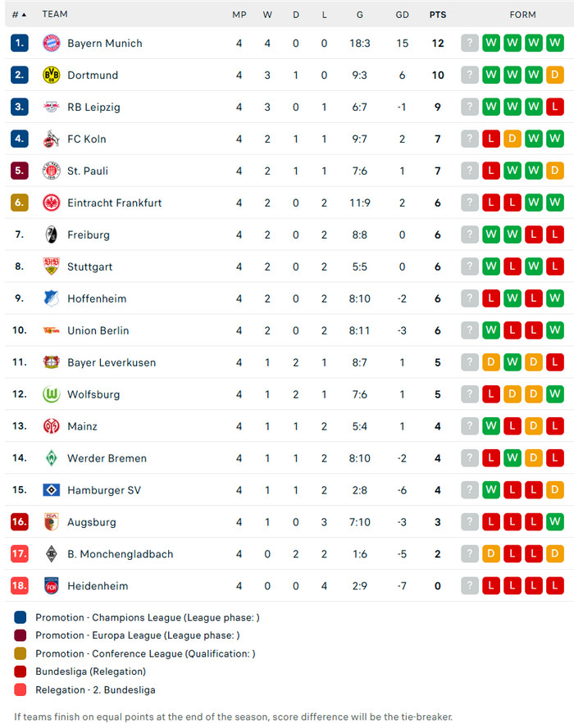
Task: Click Augsburg's rank 16 position badge
Action: tap(20, 522)
